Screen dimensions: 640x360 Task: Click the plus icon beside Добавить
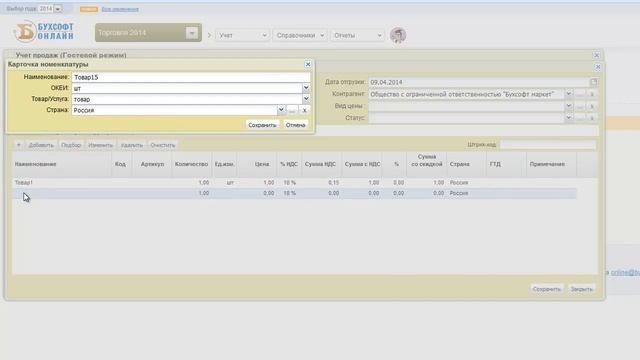(x=18, y=145)
